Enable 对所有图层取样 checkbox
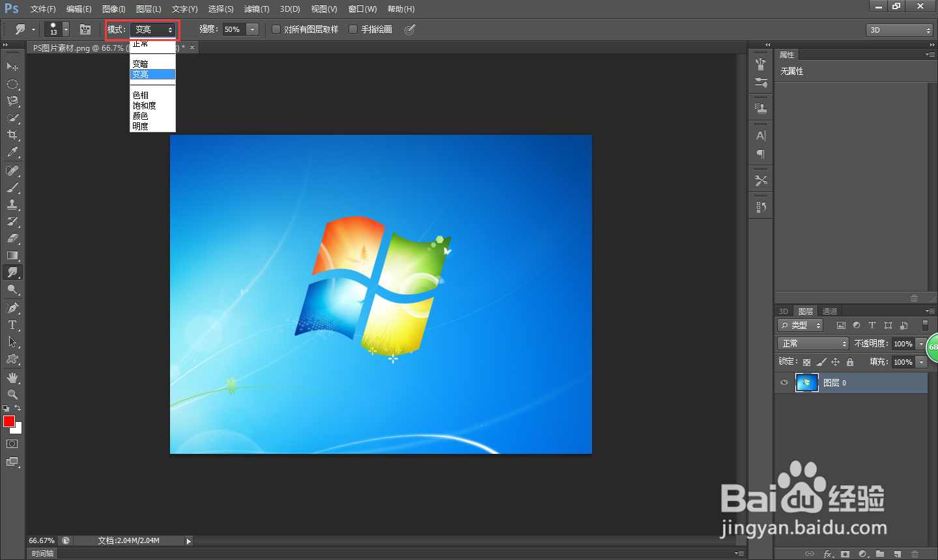 click(276, 29)
